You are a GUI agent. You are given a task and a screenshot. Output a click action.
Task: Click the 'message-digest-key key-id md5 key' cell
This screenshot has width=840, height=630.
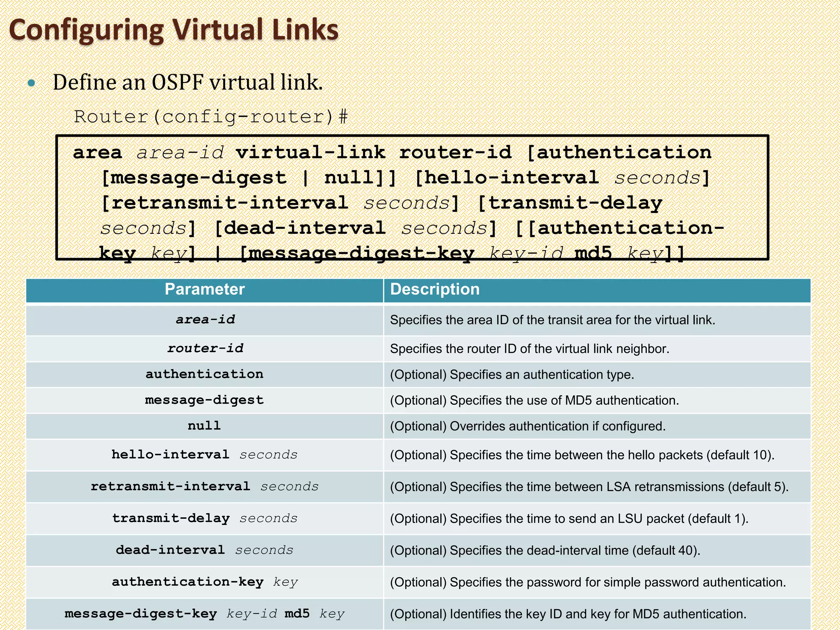click(x=205, y=614)
